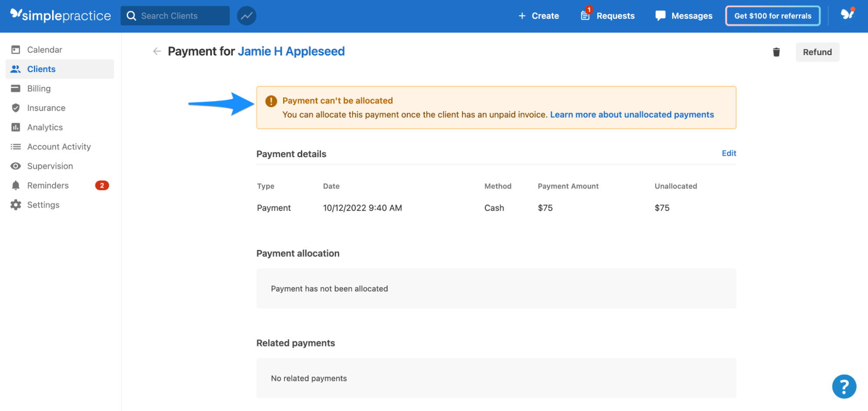
Task: Open help via the question mark bubble
Action: [844, 386]
